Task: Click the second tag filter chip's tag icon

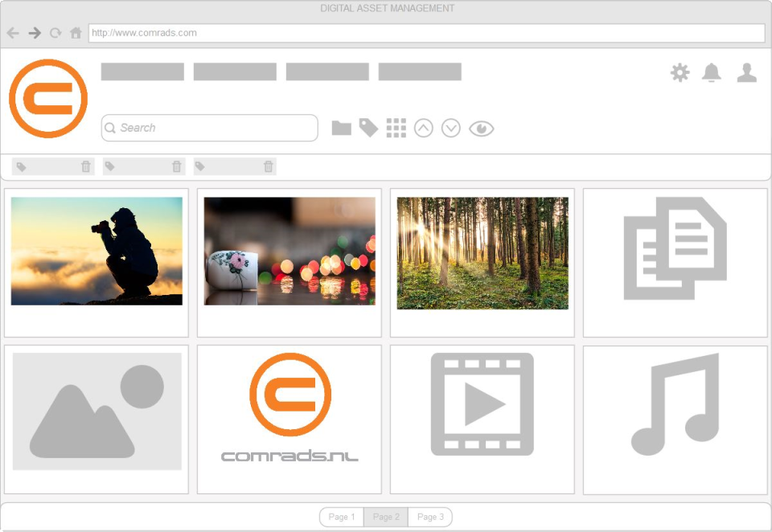Action: point(110,166)
